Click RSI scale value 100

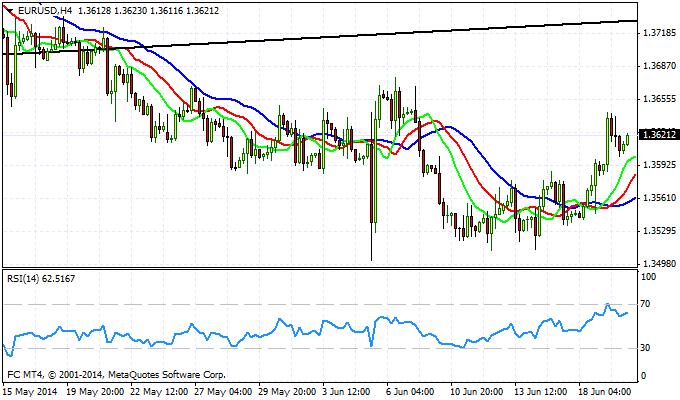[648, 277]
